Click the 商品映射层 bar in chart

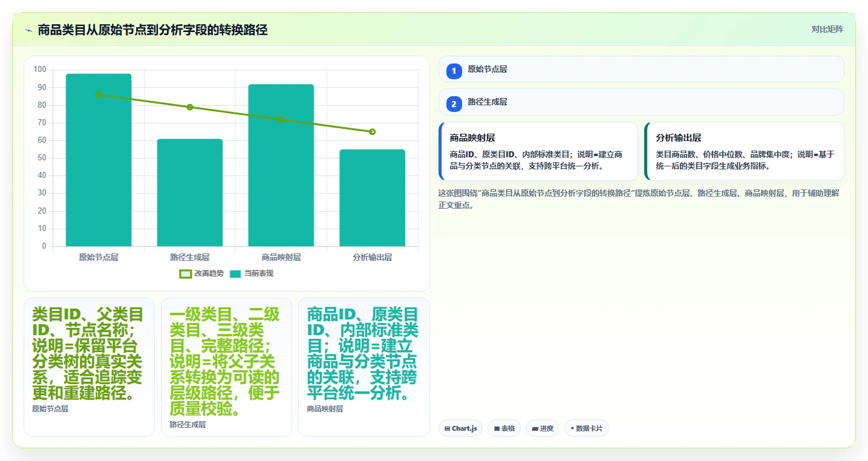(281, 165)
